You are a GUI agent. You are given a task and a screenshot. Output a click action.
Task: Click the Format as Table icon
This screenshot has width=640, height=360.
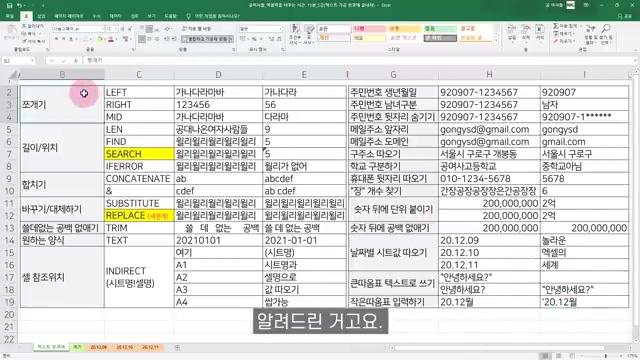click(309, 34)
